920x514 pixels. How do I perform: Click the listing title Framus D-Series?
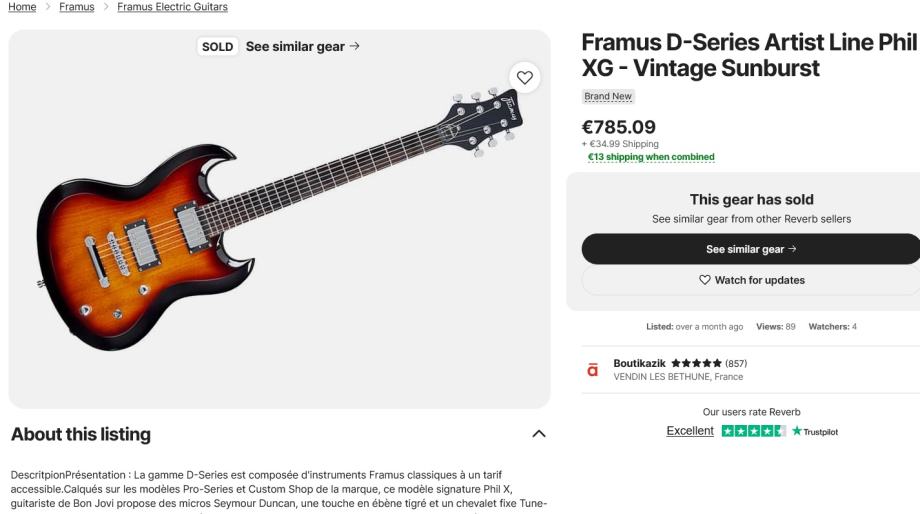point(749,56)
